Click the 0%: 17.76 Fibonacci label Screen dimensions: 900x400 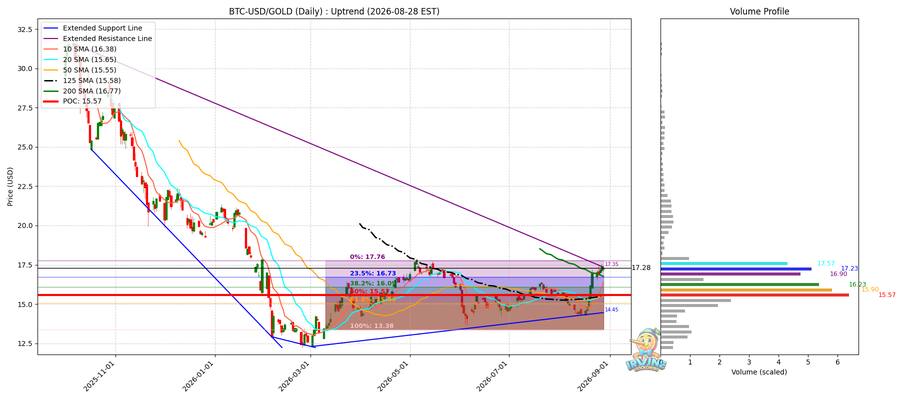point(367,257)
